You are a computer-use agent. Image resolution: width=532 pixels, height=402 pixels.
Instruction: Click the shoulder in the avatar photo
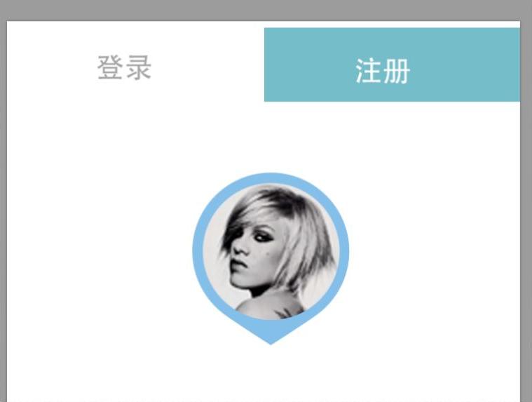pyautogui.click(x=271, y=306)
